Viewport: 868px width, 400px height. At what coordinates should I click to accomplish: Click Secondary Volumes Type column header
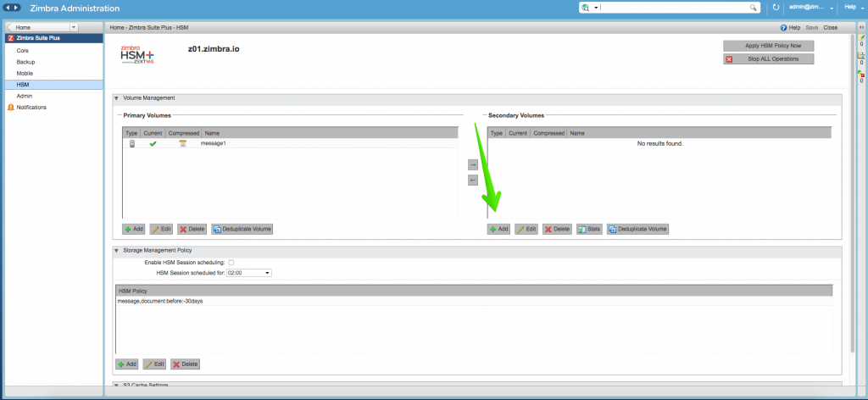(x=497, y=133)
